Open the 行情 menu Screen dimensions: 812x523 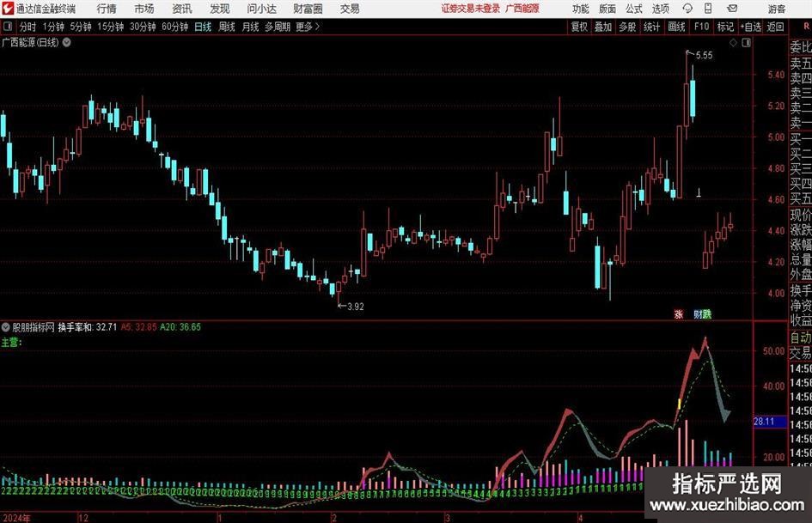point(107,9)
